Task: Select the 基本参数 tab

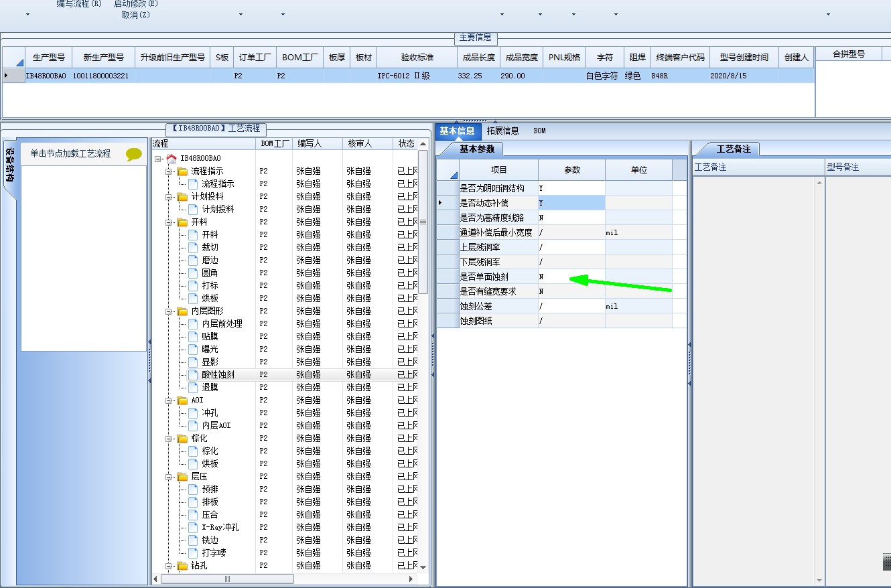Action: pyautogui.click(x=476, y=149)
